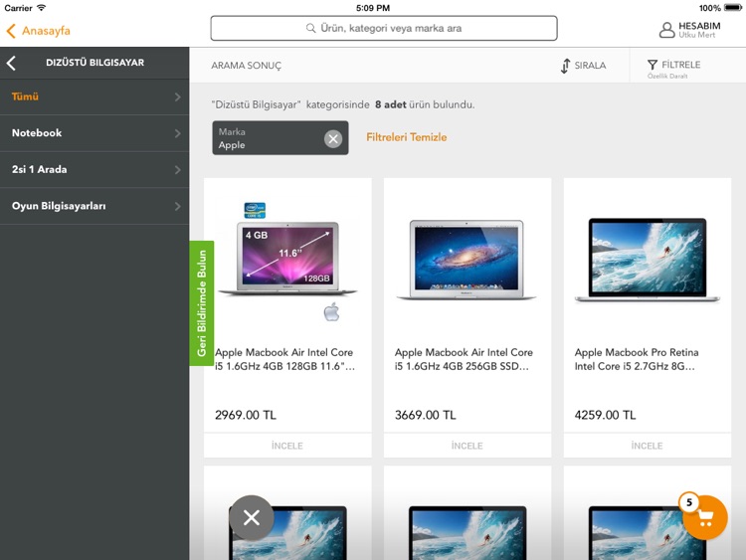Tap the funnel filter icon
The width and height of the screenshot is (746, 560).
653,65
